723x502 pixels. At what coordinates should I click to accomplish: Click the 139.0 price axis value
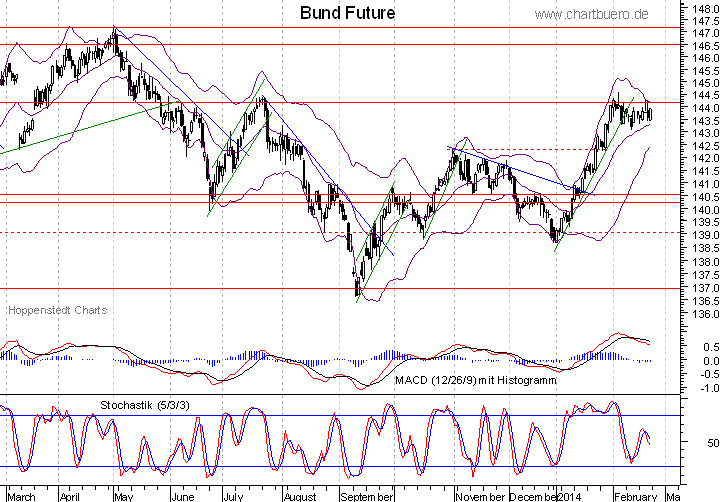pos(706,235)
